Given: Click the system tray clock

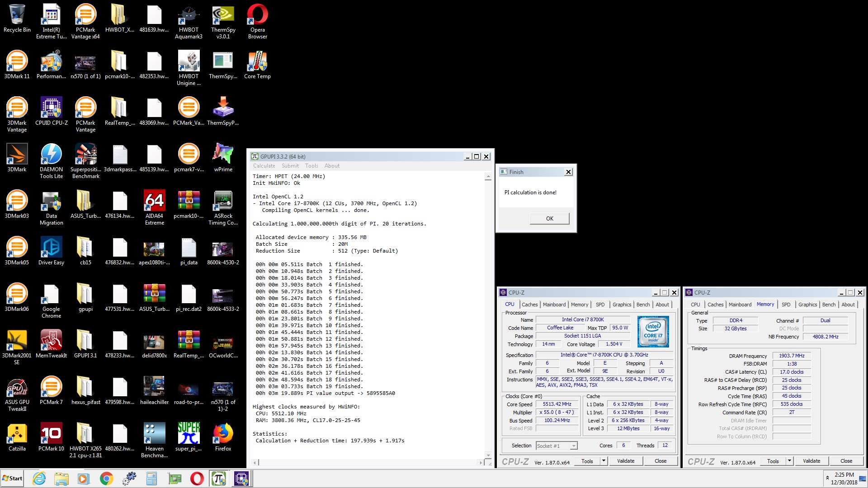Looking at the screenshot, I should [x=844, y=479].
